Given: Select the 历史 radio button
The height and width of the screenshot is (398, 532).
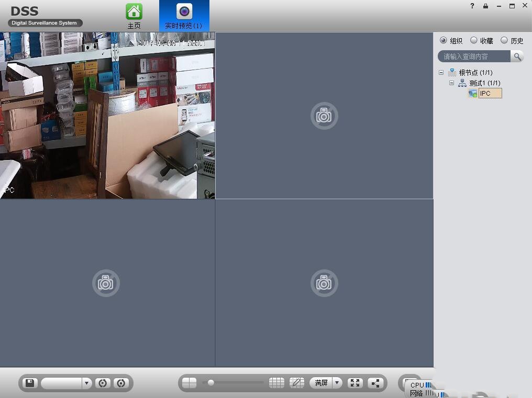Looking at the screenshot, I should pos(504,40).
